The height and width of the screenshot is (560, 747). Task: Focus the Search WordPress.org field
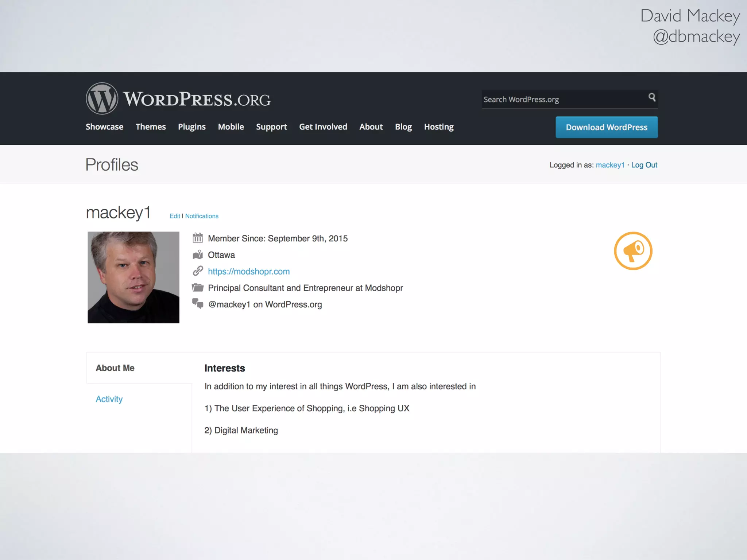(562, 100)
